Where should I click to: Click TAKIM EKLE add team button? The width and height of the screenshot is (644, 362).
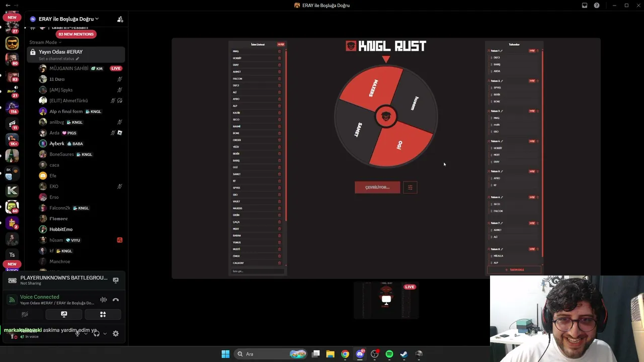point(515,270)
